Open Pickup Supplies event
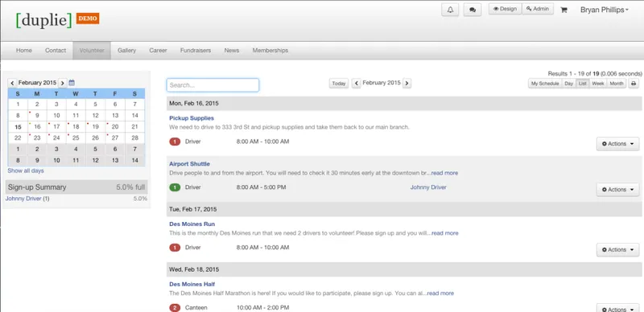The width and height of the screenshot is (644, 312). point(192,118)
